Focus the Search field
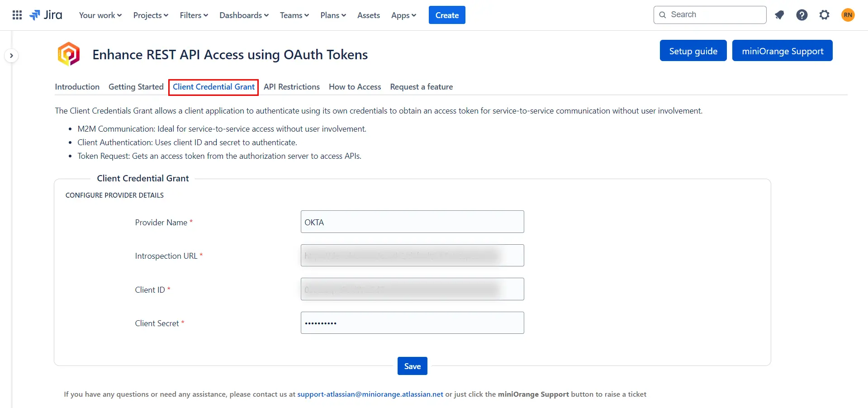This screenshot has width=868, height=408. 710,15
